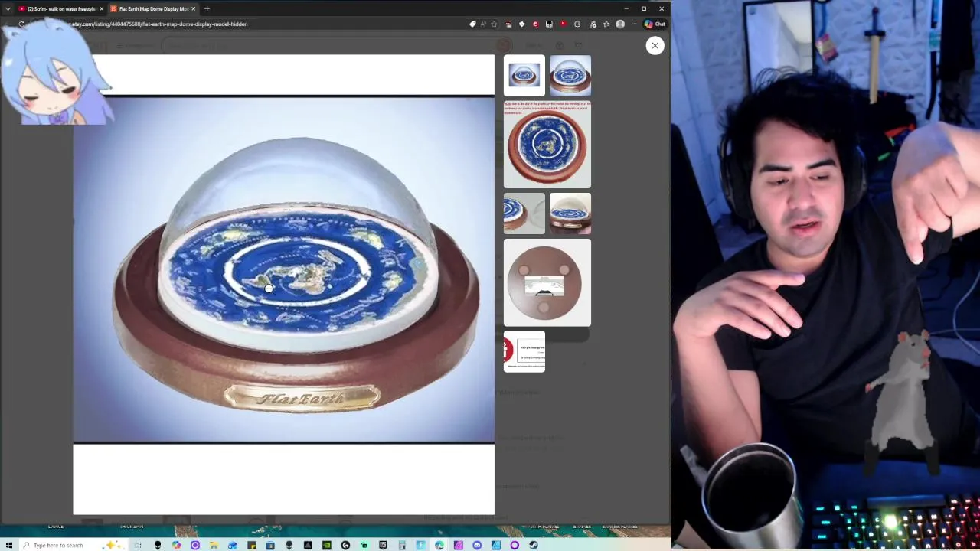Reload the current page
The height and width of the screenshot is (551, 980).
point(21,24)
